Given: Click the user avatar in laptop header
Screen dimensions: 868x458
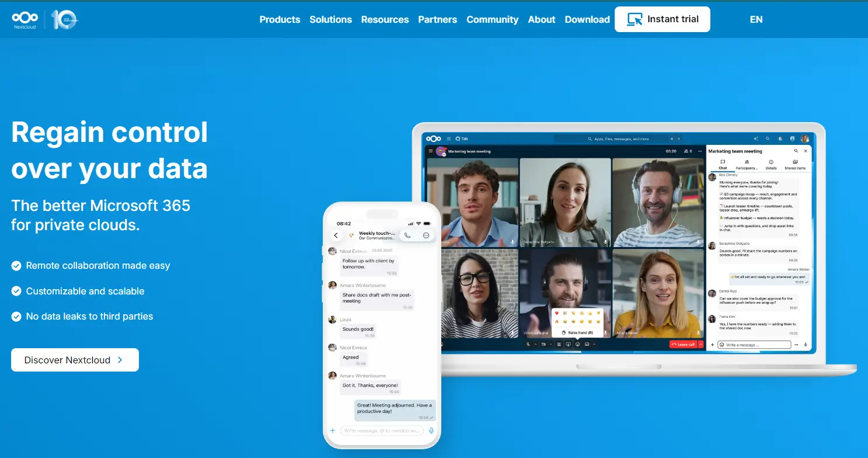Looking at the screenshot, I should 805,138.
